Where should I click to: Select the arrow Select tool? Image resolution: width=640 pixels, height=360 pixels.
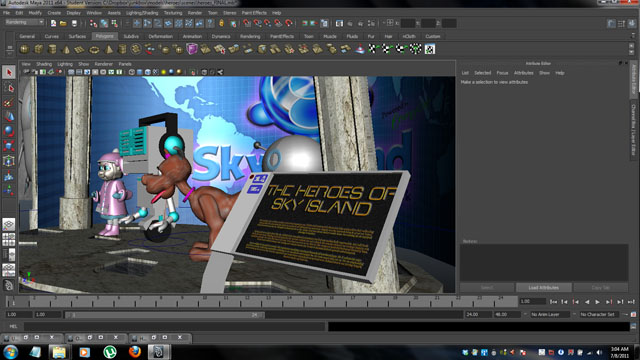[9, 72]
